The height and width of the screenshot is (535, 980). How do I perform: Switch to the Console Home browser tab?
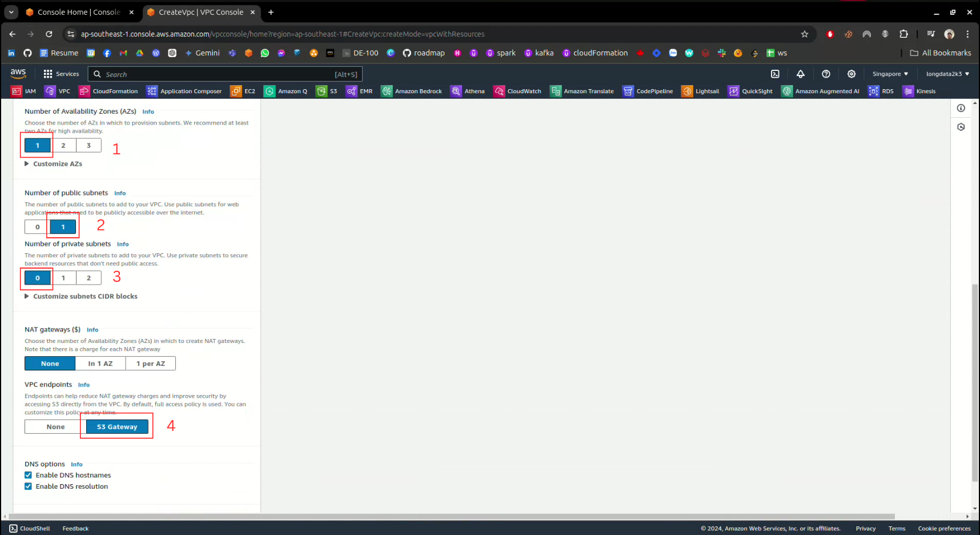point(79,12)
